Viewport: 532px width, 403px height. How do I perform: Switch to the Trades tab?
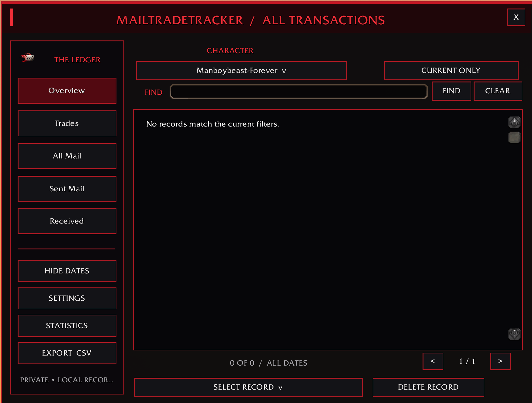[x=67, y=123]
